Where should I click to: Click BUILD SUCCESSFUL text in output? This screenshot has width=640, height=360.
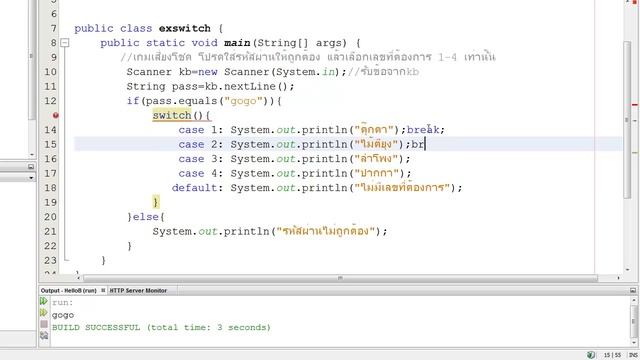point(96,327)
